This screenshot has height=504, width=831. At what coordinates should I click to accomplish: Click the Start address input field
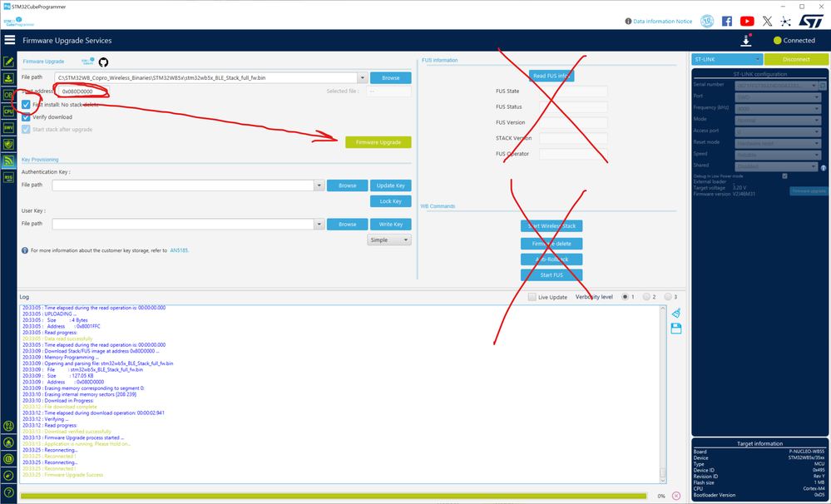83,91
